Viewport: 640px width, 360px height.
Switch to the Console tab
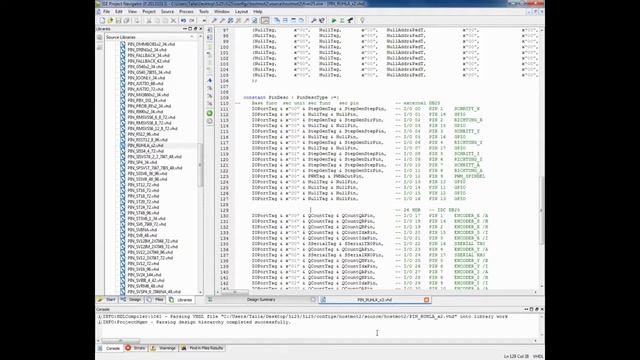tap(109, 348)
